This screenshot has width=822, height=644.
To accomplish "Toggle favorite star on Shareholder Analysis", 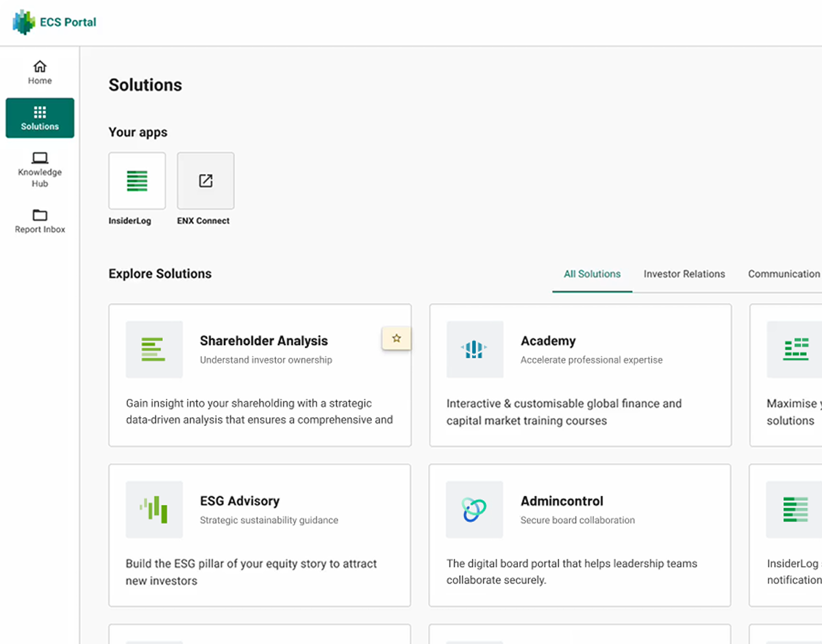I will (397, 338).
